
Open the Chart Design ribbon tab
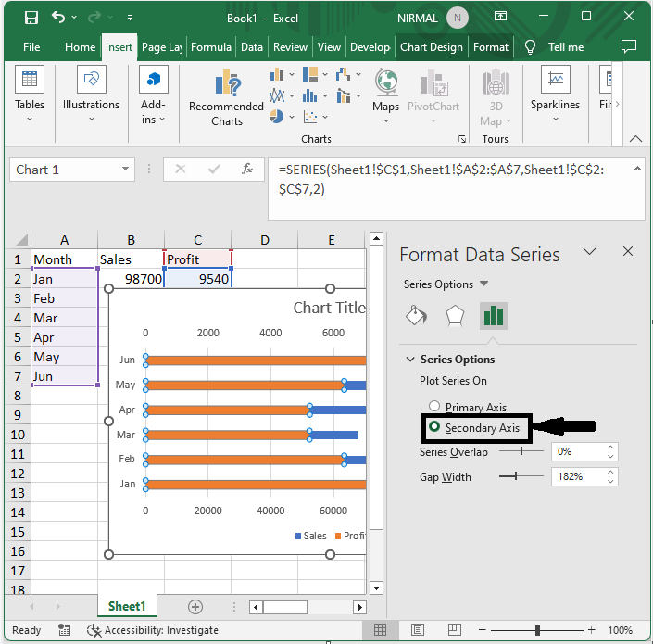tap(431, 47)
